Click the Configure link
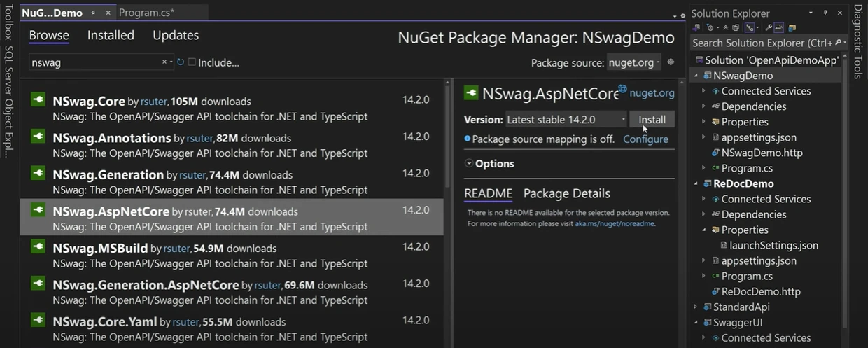This screenshot has height=348, width=868. coord(645,139)
